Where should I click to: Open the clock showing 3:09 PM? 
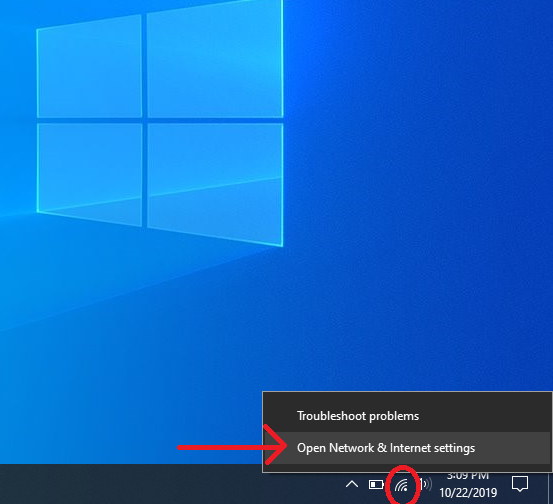click(x=468, y=476)
